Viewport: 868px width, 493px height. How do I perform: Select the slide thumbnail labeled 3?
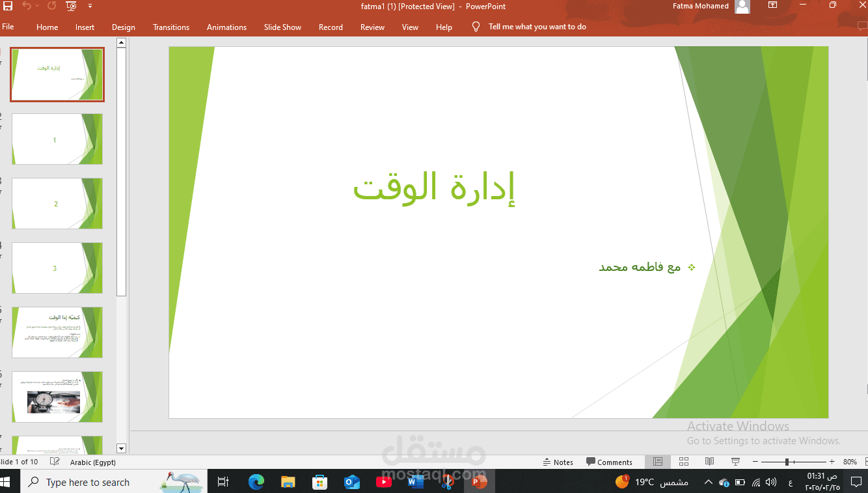click(x=57, y=268)
